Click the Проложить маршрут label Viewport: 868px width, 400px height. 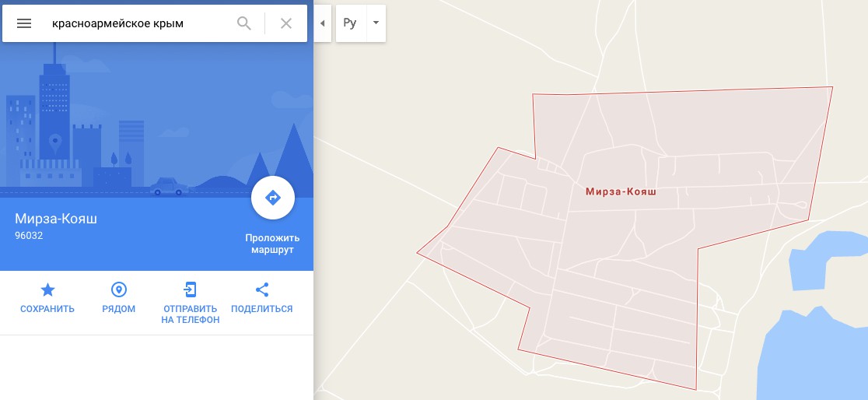tap(272, 244)
